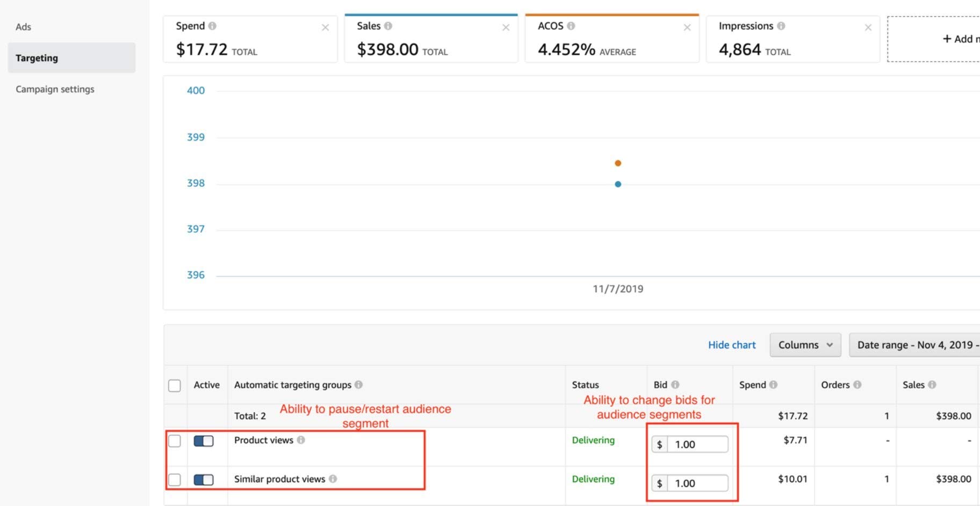The image size is (980, 506).
Task: Click the Bid column info icon
Action: (675, 385)
